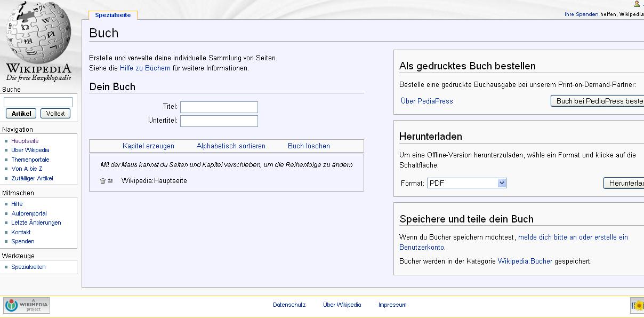
Task: Switch to the Spezialseite tab
Action: point(113,15)
